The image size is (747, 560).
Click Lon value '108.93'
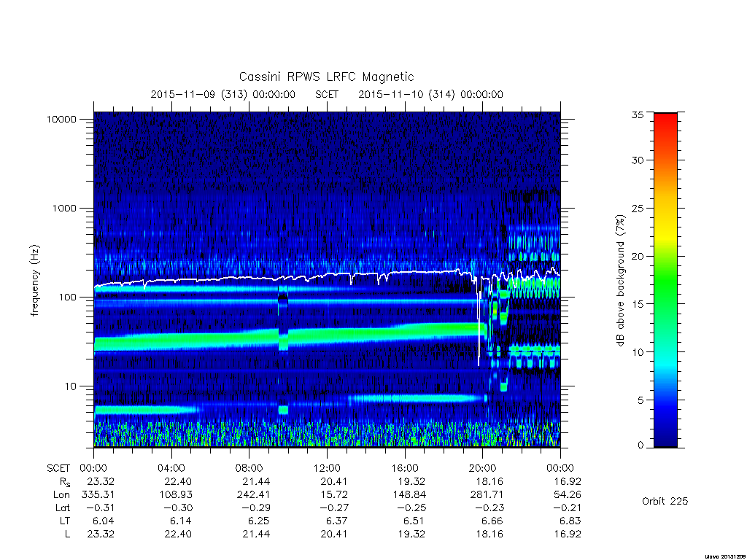click(176, 495)
